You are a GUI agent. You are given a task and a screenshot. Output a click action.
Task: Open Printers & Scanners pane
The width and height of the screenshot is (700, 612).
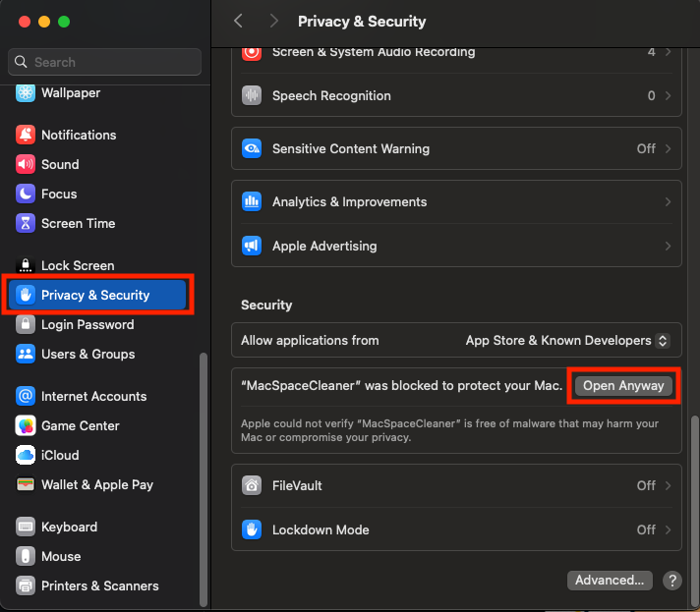97,585
